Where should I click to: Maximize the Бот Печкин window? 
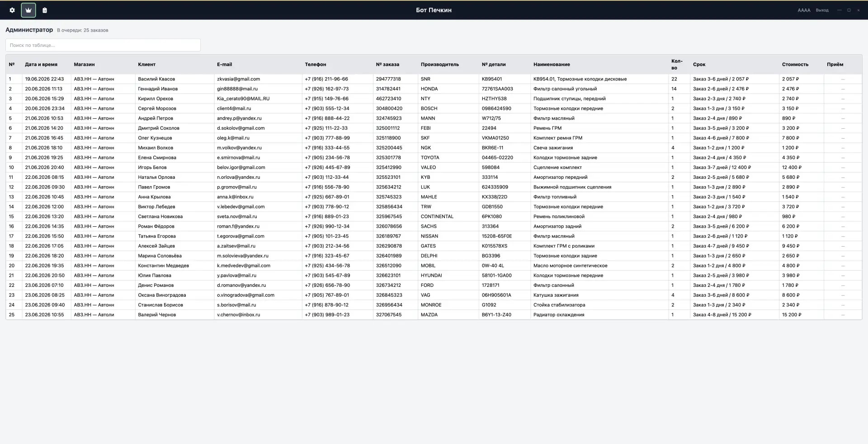(849, 10)
